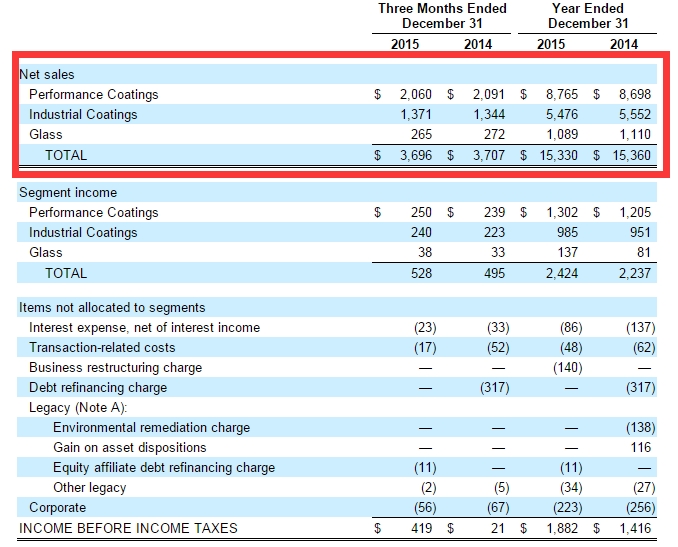Click the Gain on asset dispositions label
Image resolution: width=678 pixels, height=547 pixels.
pos(129,447)
